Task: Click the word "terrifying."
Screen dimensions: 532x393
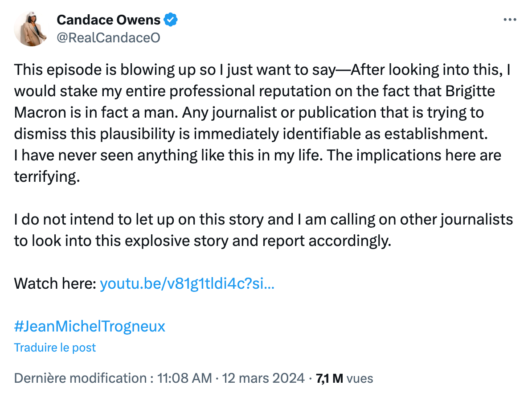Action: pyautogui.click(x=47, y=177)
